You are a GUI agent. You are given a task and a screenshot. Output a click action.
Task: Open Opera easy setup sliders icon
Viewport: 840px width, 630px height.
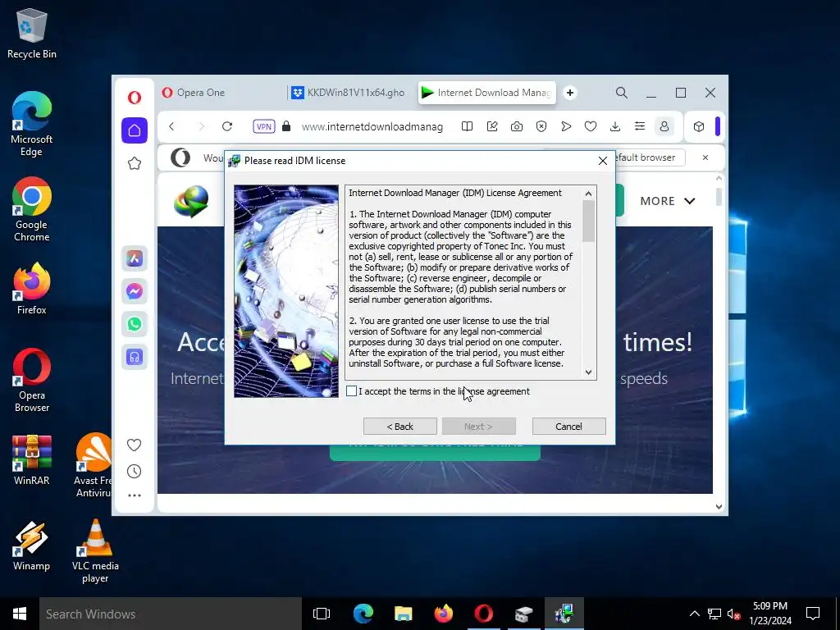pyautogui.click(x=640, y=126)
